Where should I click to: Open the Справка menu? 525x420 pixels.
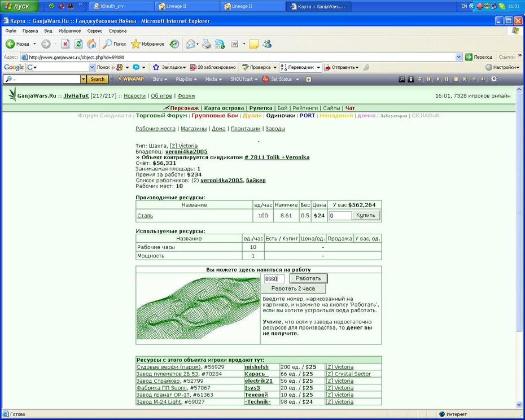[117, 31]
